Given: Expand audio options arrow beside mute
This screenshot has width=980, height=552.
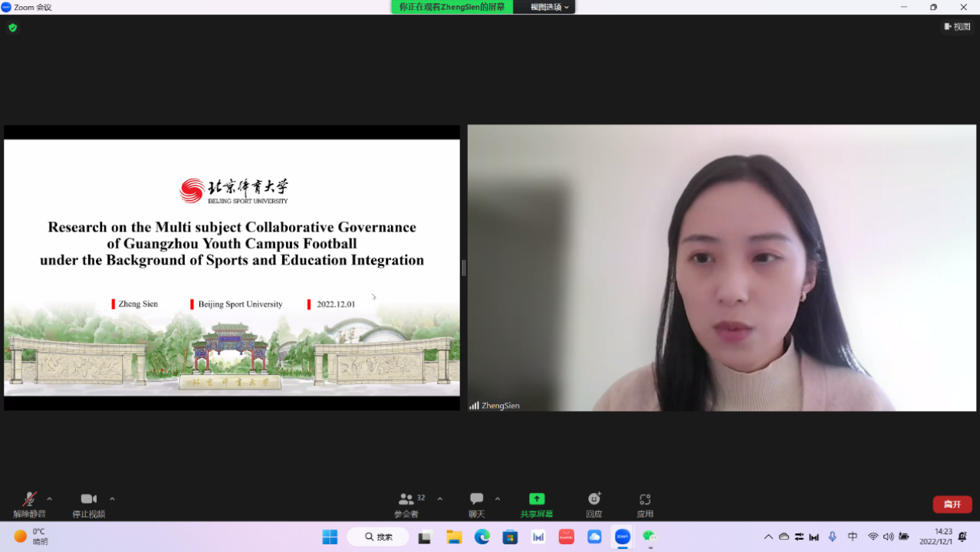Looking at the screenshot, I should pos(50,499).
